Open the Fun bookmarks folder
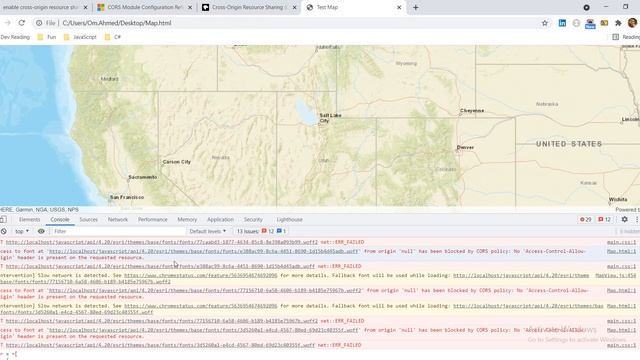This screenshot has width=640, height=360. click(47, 37)
